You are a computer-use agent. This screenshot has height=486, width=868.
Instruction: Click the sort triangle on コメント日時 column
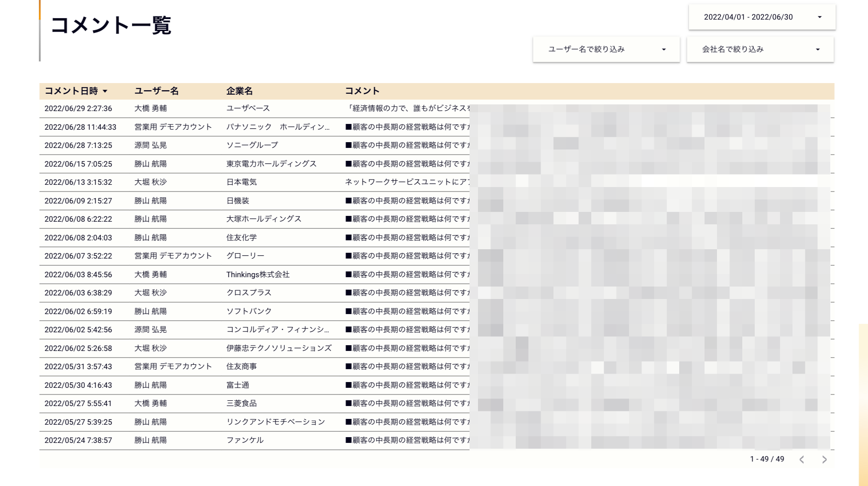(106, 91)
